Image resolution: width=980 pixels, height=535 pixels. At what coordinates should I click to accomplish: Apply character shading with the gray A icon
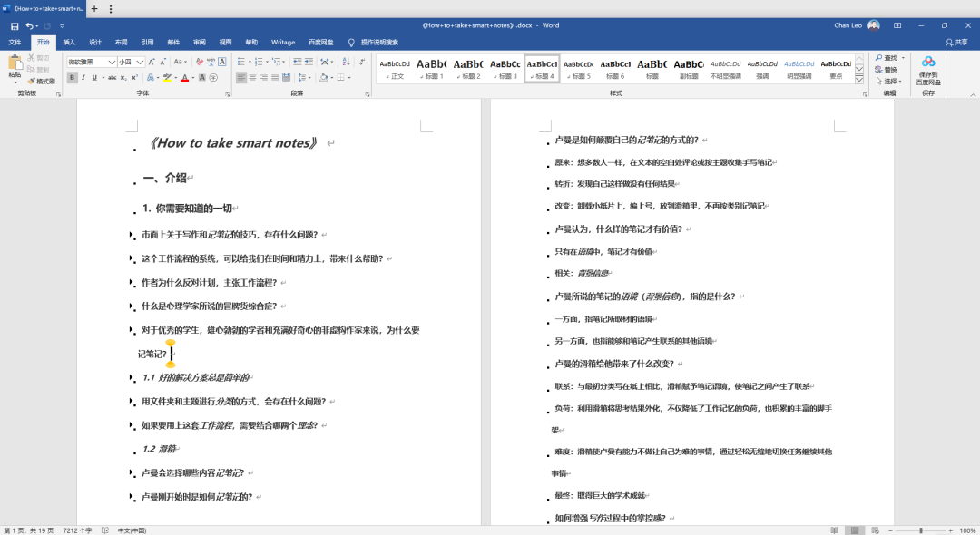coord(201,77)
